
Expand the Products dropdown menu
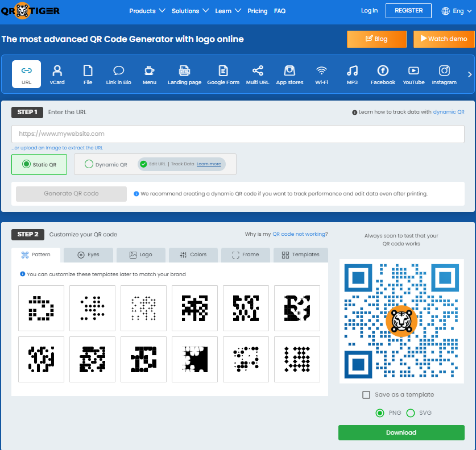(147, 11)
